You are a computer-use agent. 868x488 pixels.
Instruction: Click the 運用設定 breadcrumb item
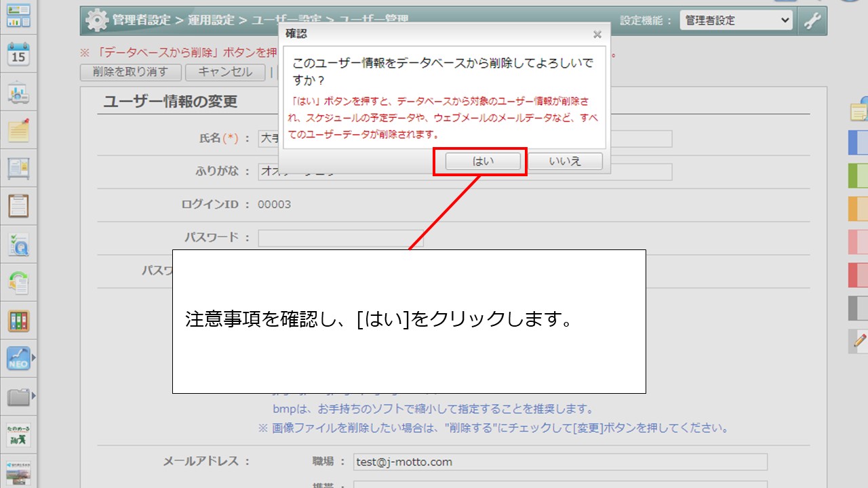pyautogui.click(x=211, y=21)
